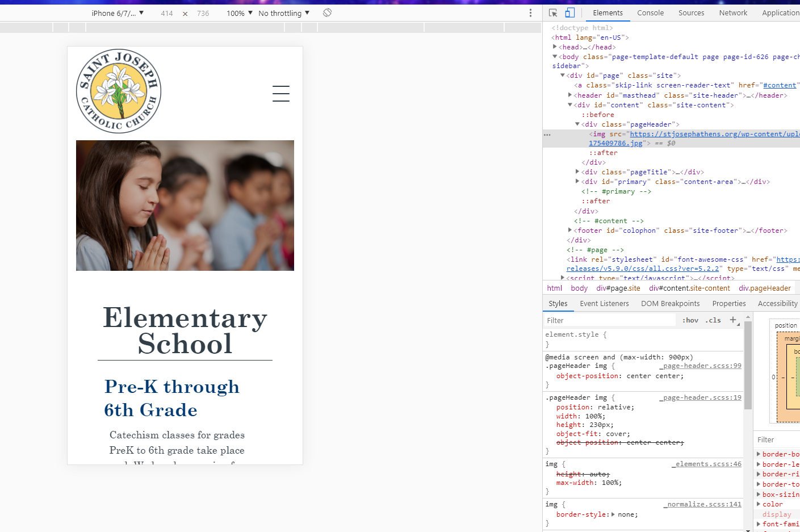Open the No throttling dropdown

point(284,13)
